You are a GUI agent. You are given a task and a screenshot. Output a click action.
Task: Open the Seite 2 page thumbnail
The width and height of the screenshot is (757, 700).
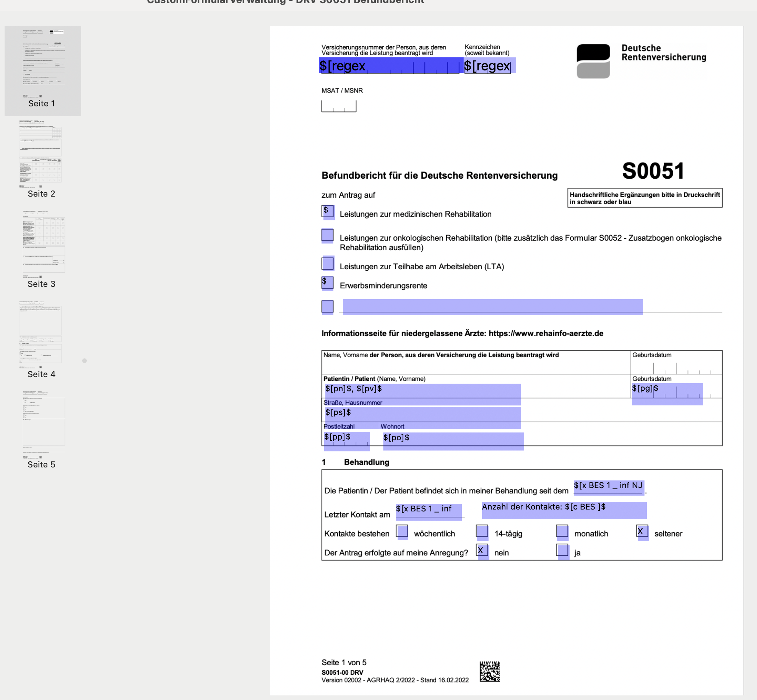point(41,159)
